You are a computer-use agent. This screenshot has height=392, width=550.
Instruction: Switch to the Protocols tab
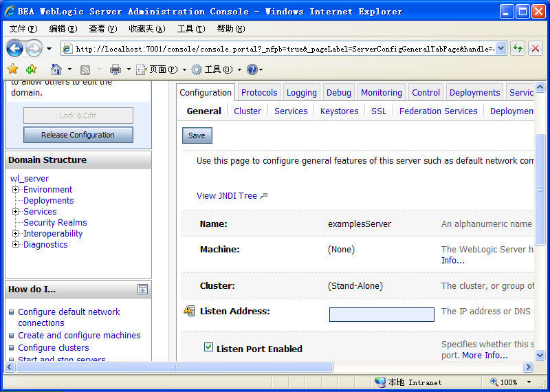(x=259, y=93)
